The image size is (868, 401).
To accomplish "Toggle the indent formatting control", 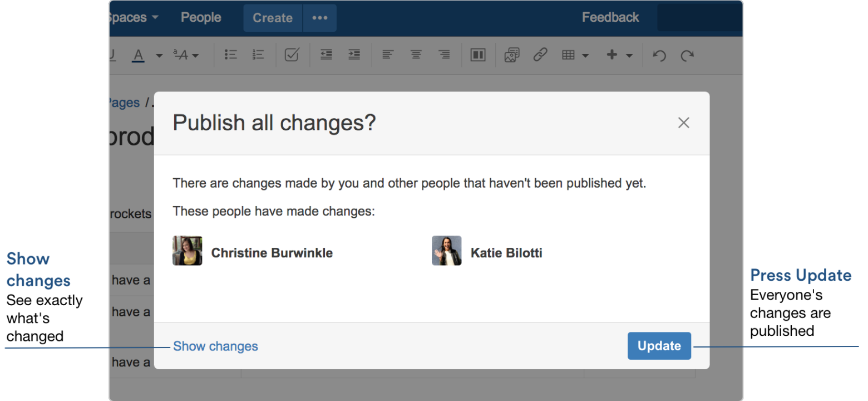I will click(354, 55).
